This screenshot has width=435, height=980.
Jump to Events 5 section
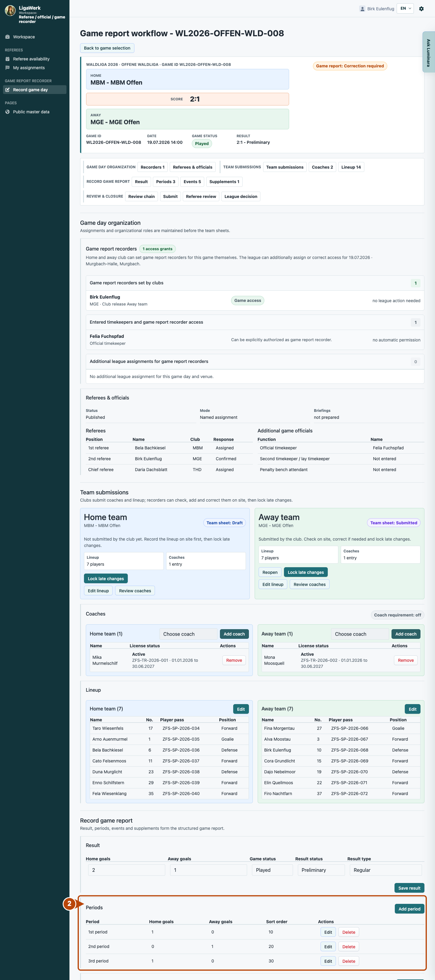(x=192, y=182)
